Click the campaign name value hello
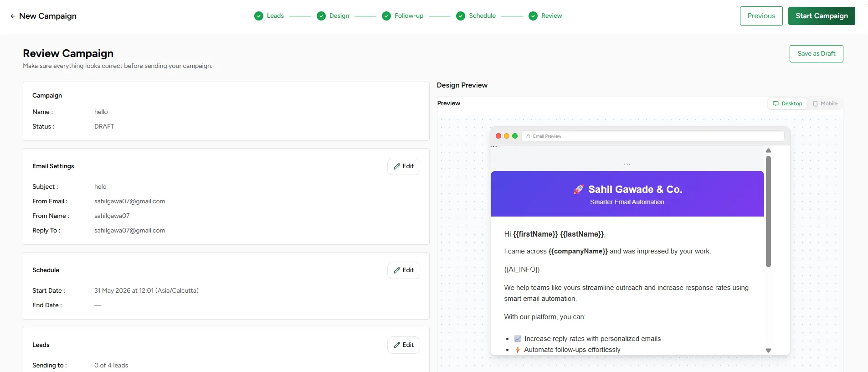This screenshot has width=868, height=372. click(101, 112)
